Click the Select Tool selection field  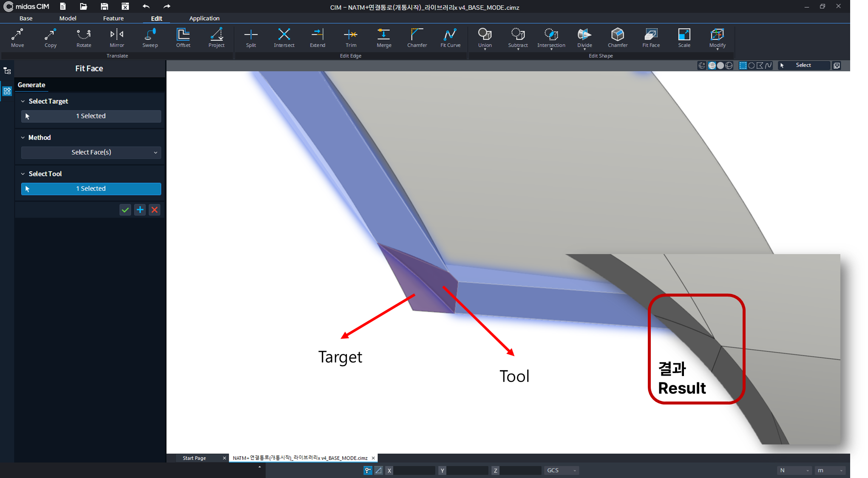(x=91, y=189)
